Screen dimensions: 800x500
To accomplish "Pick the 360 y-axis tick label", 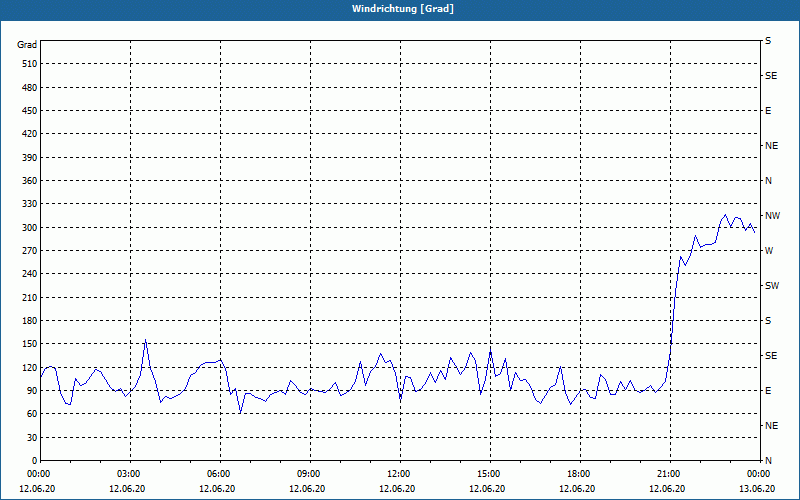I will pos(29,181).
